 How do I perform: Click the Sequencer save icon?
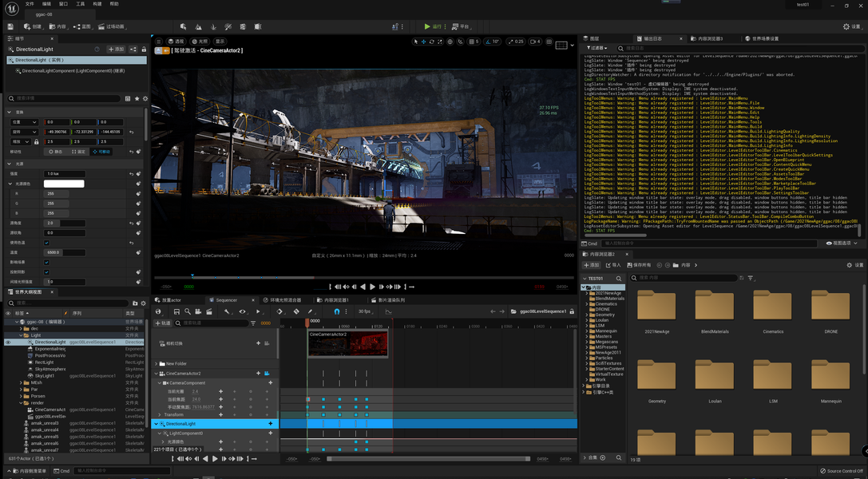coord(176,311)
